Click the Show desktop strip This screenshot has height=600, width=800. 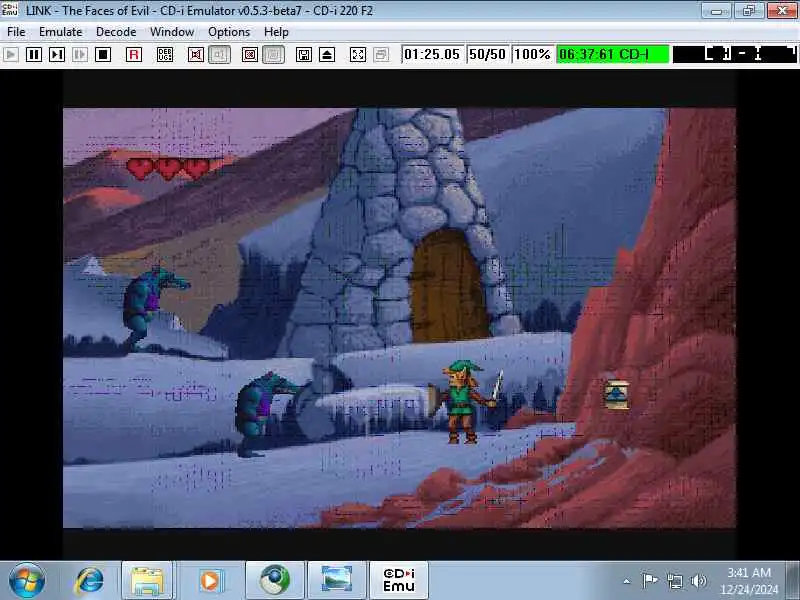793,580
